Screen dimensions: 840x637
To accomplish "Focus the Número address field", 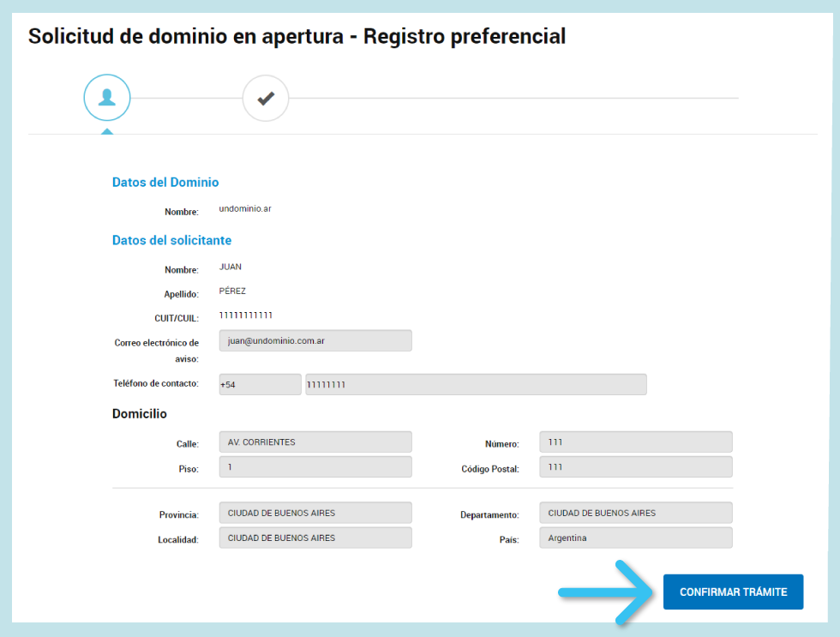I will pos(635,442).
